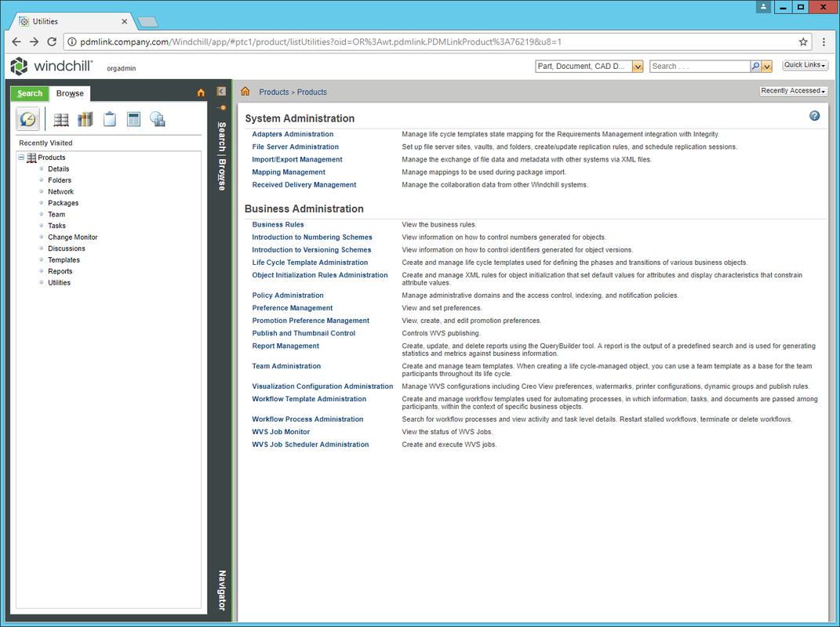Open Utilities in the Navigator tree
This screenshot has height=627, width=840.
coord(59,283)
